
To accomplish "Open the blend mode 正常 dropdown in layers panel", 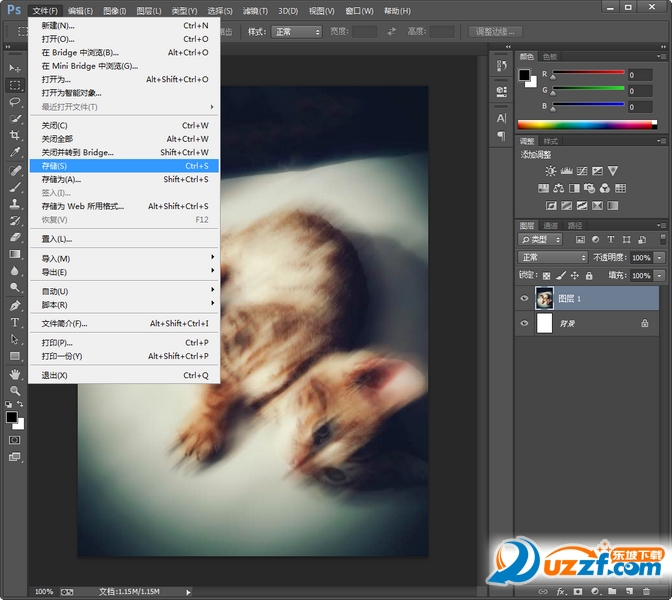I will click(553, 258).
